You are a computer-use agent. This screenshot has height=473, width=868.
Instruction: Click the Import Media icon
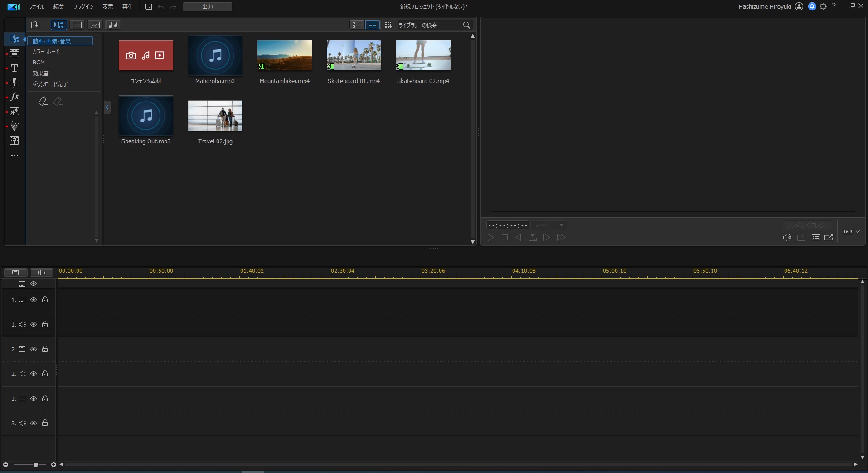tap(35, 25)
